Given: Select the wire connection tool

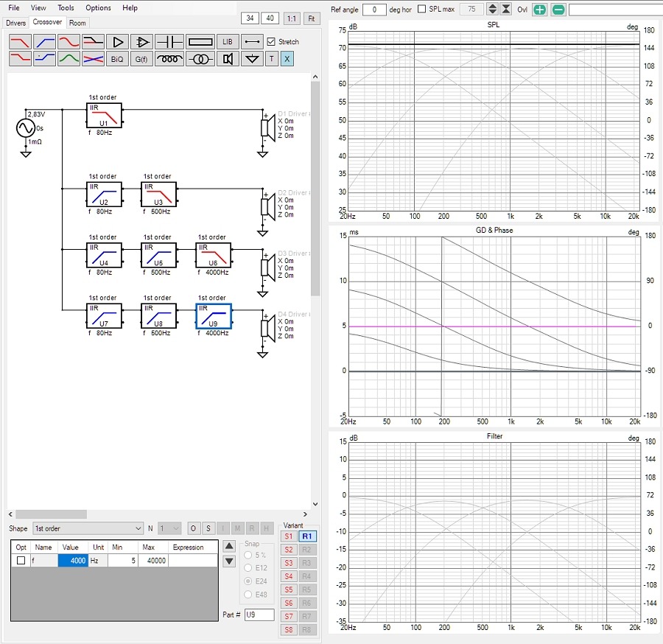Looking at the screenshot, I should (x=252, y=42).
